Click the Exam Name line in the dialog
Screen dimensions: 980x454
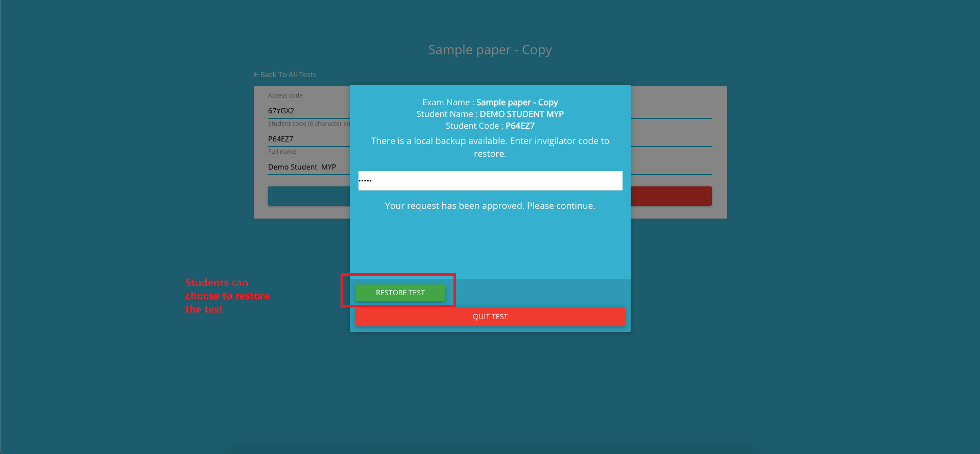click(x=490, y=102)
